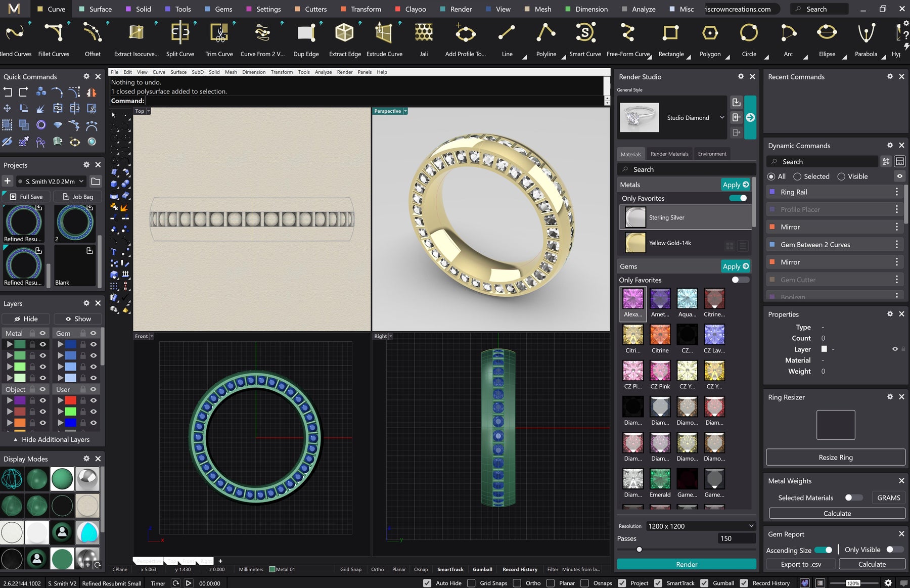Select the Visible radio button

841,176
